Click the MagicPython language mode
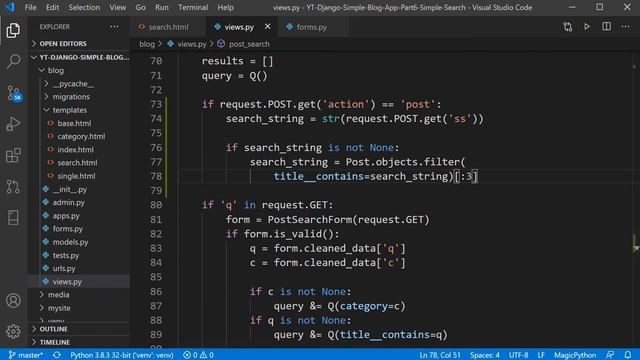 point(575,355)
